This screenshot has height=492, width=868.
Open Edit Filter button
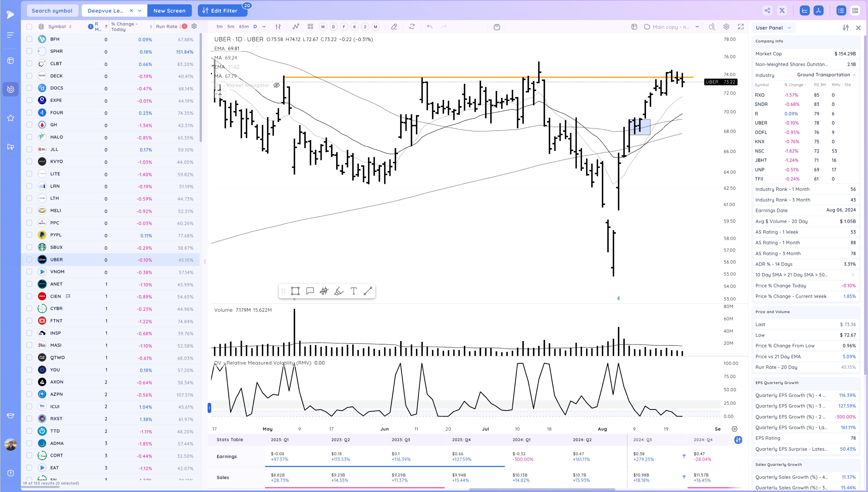(222, 10)
